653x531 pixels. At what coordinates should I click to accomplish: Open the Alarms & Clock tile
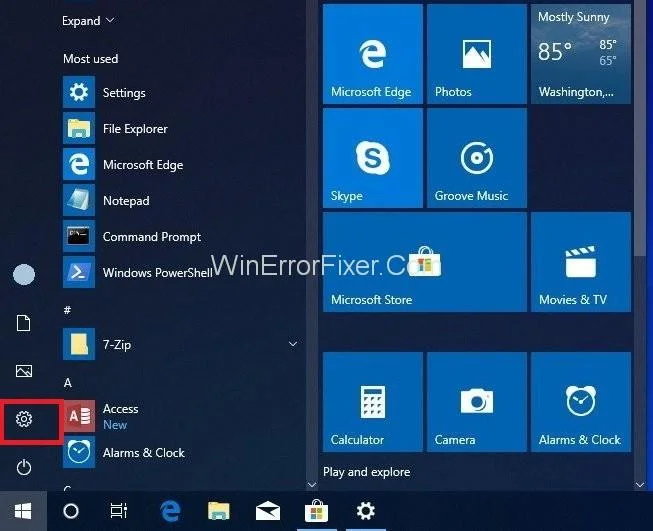[581, 402]
